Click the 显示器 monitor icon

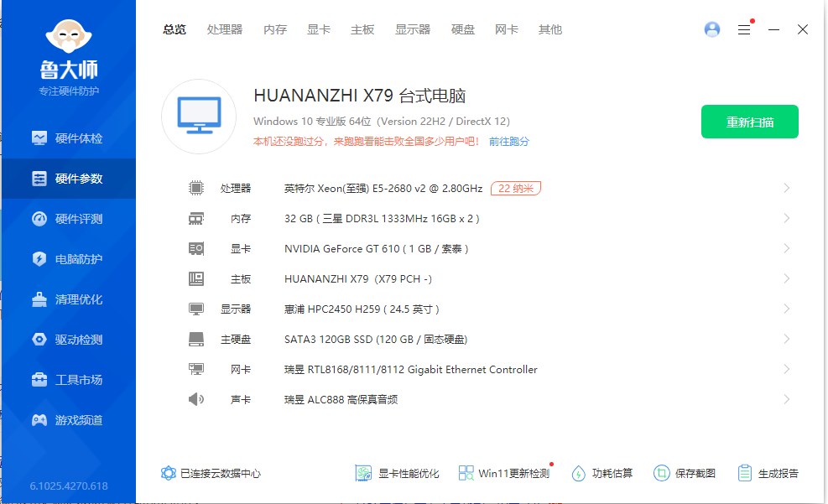[196, 309]
